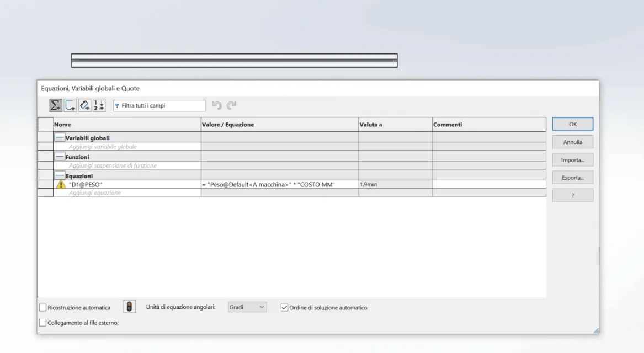
Task: Switch to Ordered View icon
Action: tap(99, 105)
